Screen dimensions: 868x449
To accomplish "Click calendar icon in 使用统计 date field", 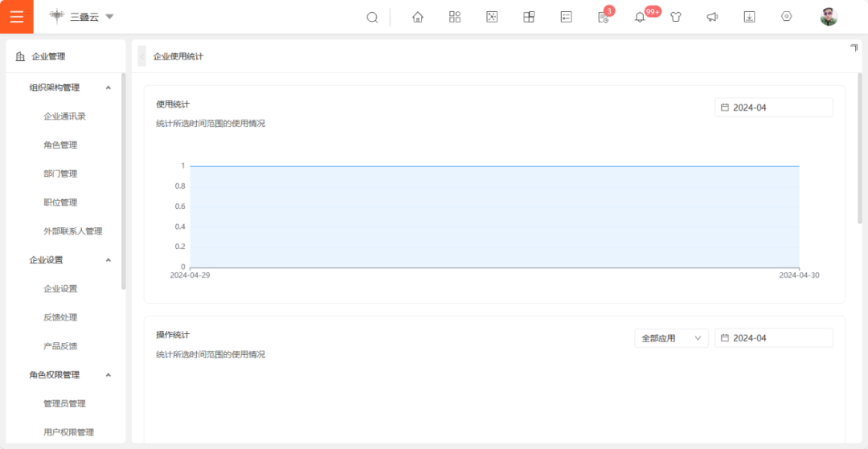I will (x=725, y=108).
